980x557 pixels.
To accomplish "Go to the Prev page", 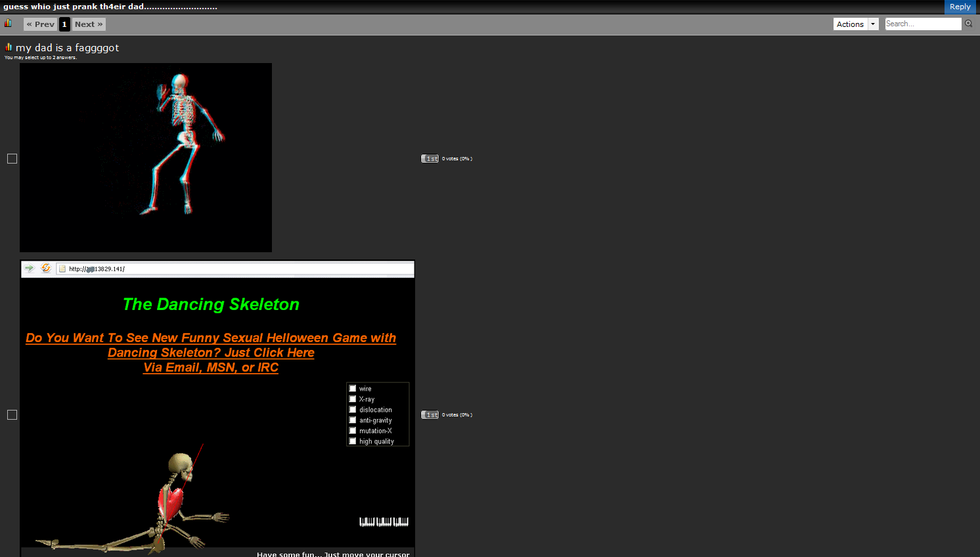I will pos(41,24).
